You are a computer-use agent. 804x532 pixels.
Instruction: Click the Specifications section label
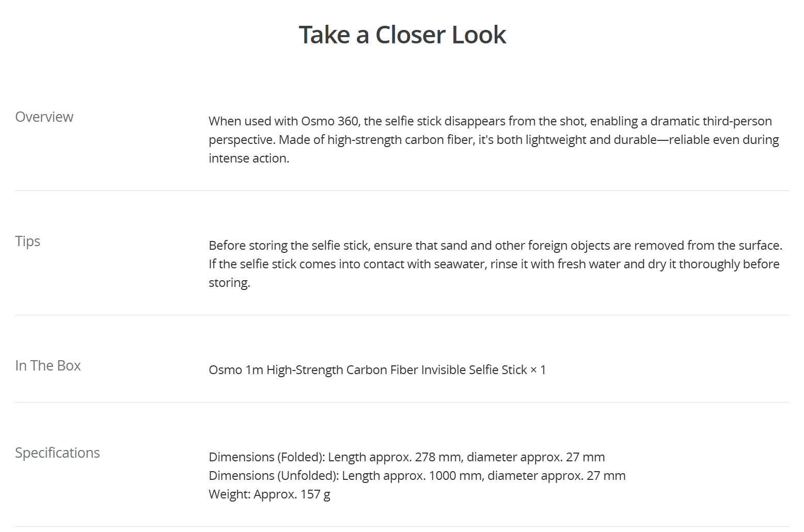coord(57,453)
